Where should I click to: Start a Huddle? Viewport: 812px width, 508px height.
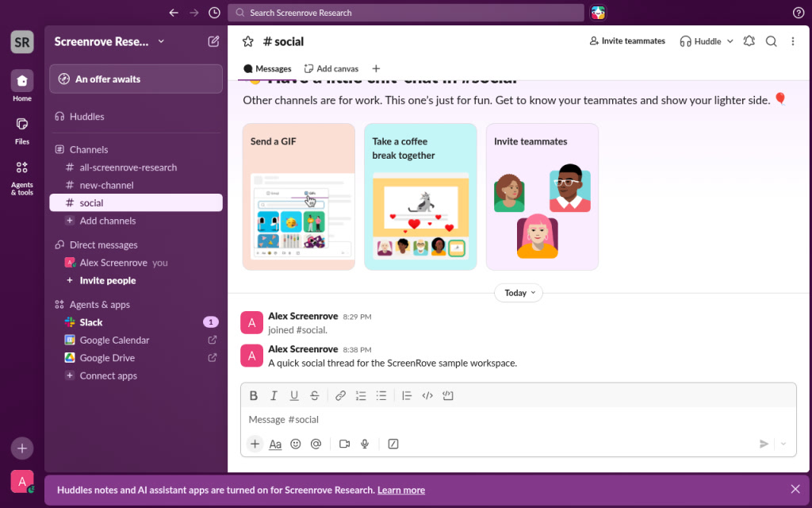[701, 41]
